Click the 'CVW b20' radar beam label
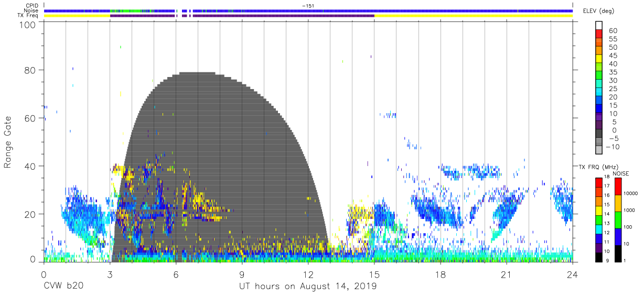 click(63, 287)
